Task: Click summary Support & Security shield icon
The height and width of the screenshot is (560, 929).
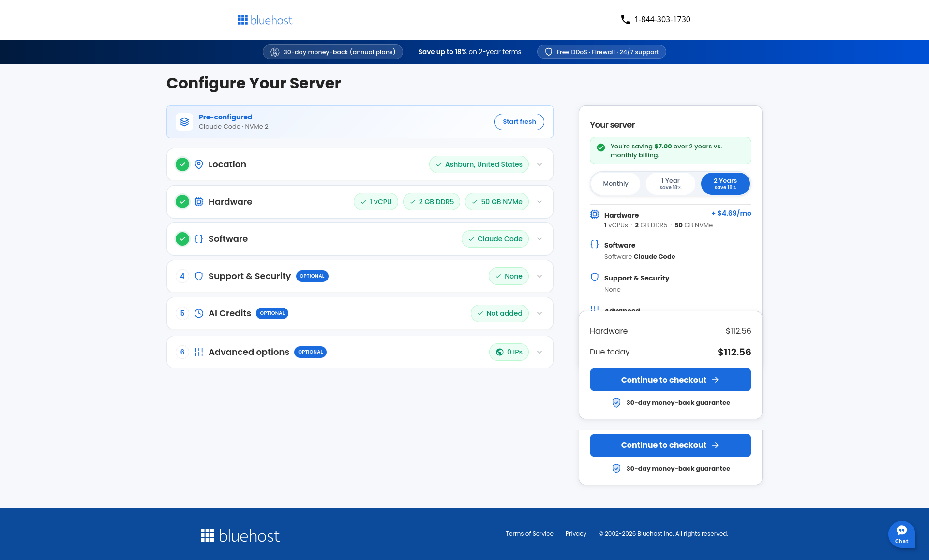Action: click(x=595, y=277)
